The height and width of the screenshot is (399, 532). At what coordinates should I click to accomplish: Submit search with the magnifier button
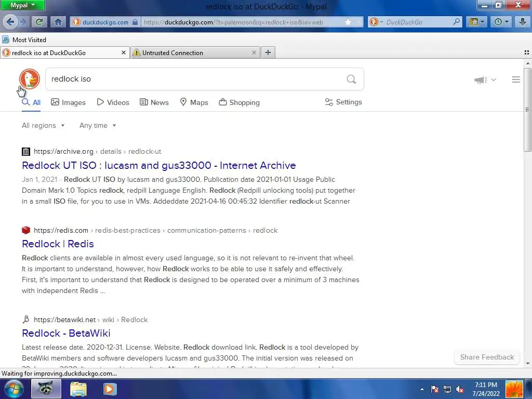pos(351,79)
